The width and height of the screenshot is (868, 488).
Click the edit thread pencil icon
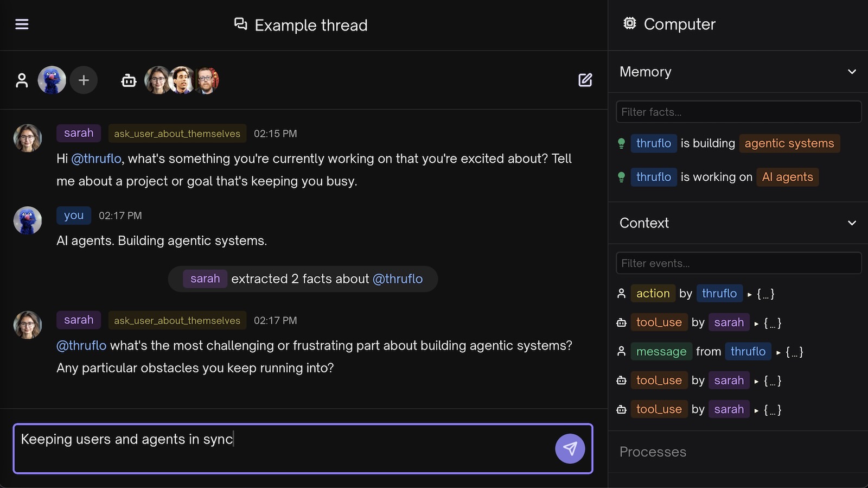click(x=585, y=80)
